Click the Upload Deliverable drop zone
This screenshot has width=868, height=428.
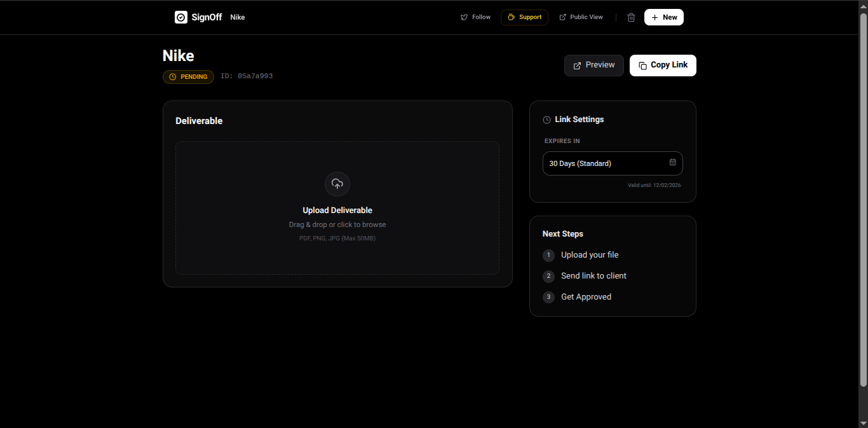coord(337,207)
